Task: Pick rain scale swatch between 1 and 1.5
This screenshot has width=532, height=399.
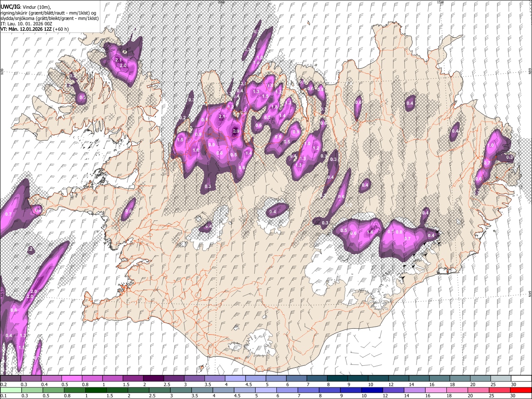Action: pyautogui.click(x=96, y=390)
